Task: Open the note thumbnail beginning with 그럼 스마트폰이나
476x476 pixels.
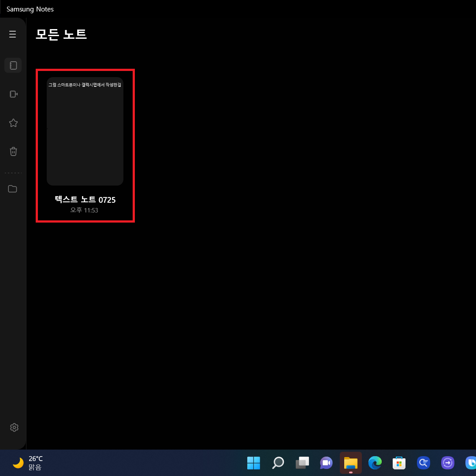Action: (85, 131)
